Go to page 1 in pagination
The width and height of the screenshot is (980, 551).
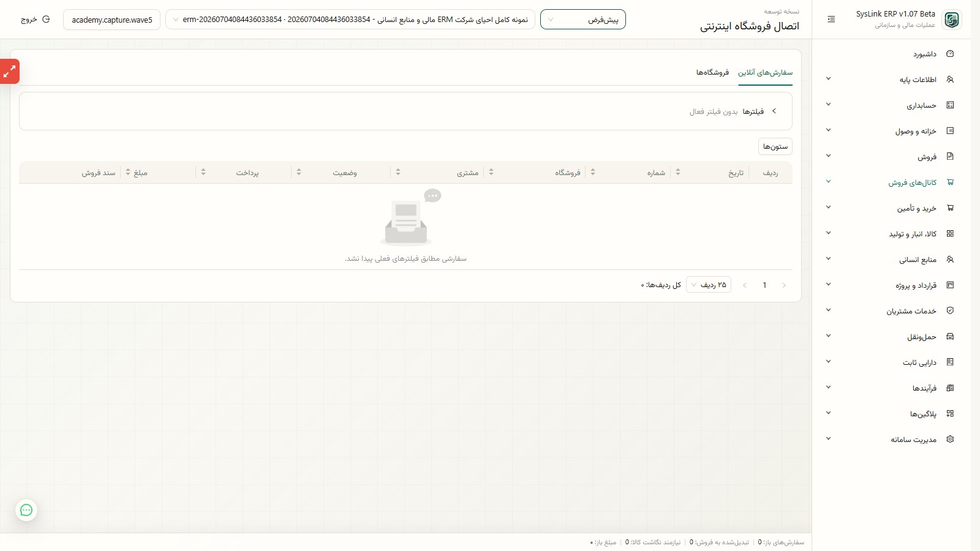coord(764,285)
